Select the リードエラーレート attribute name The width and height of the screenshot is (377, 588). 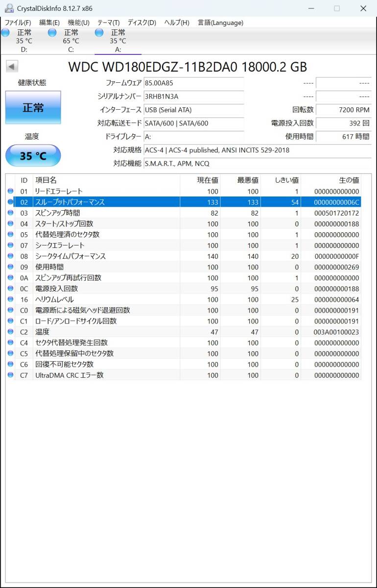pyautogui.click(x=59, y=191)
